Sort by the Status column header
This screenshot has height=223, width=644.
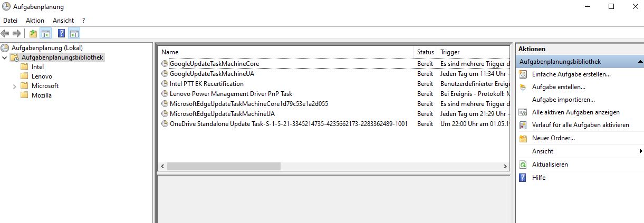point(426,52)
